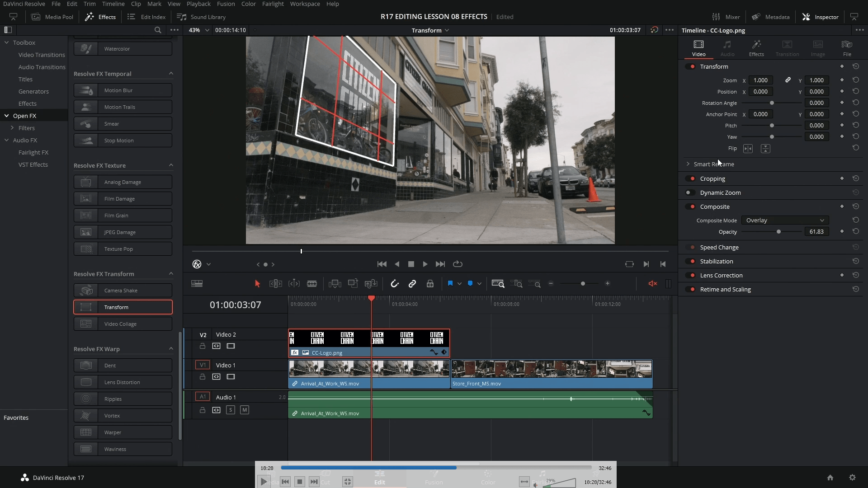Lock the Video 2 track
The height and width of the screenshot is (488, 868).
pos(202,346)
